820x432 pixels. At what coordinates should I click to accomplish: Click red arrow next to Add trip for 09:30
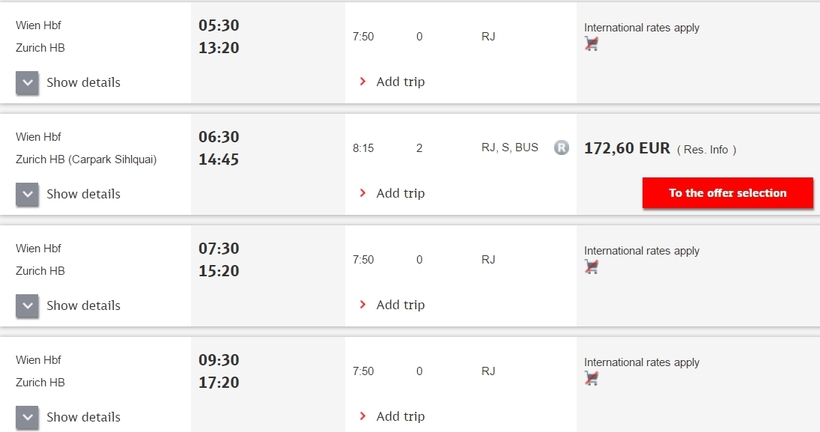pyautogui.click(x=362, y=416)
